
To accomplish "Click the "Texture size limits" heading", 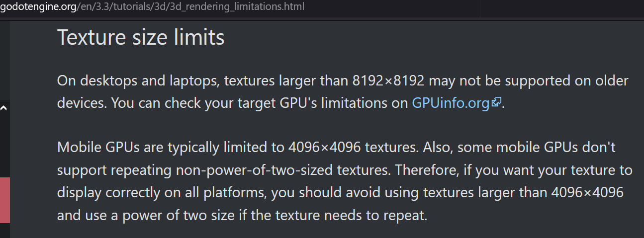I will point(141,37).
